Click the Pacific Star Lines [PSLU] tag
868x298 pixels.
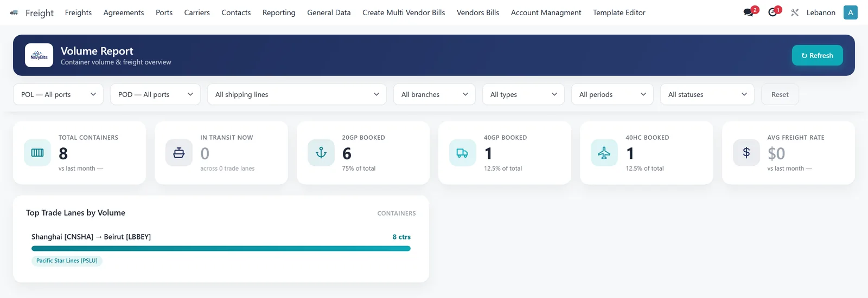pyautogui.click(x=67, y=261)
